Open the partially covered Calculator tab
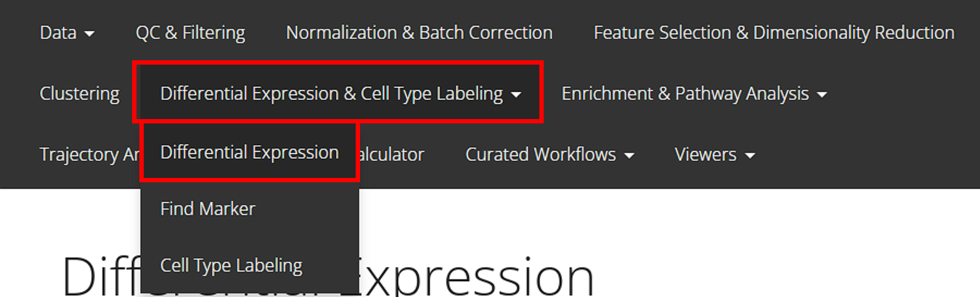Screen dimensions: 980x297 click(x=392, y=155)
